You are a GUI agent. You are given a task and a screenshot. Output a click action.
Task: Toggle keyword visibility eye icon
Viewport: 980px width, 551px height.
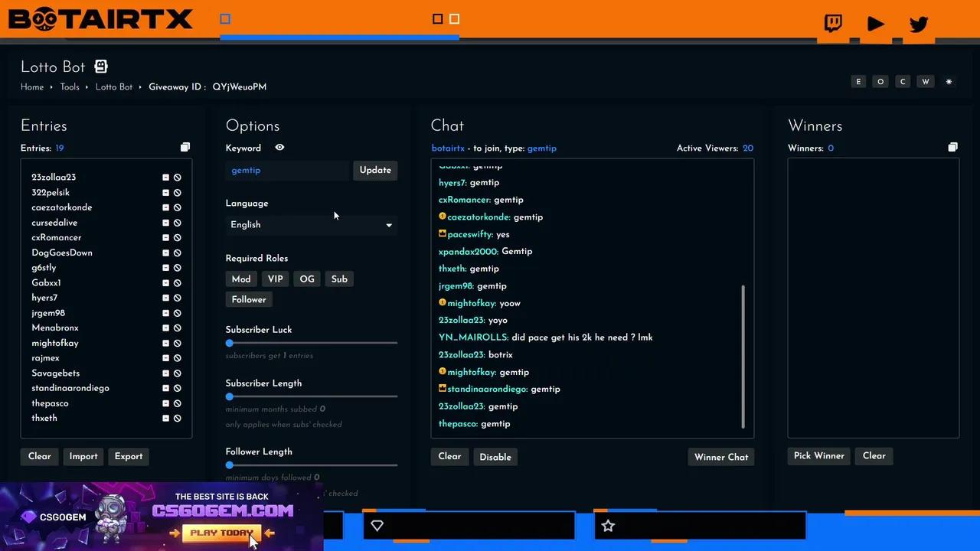click(x=279, y=148)
